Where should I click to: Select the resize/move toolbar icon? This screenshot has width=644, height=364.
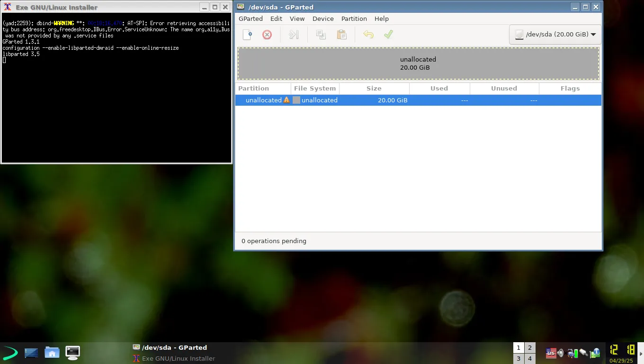click(x=294, y=34)
